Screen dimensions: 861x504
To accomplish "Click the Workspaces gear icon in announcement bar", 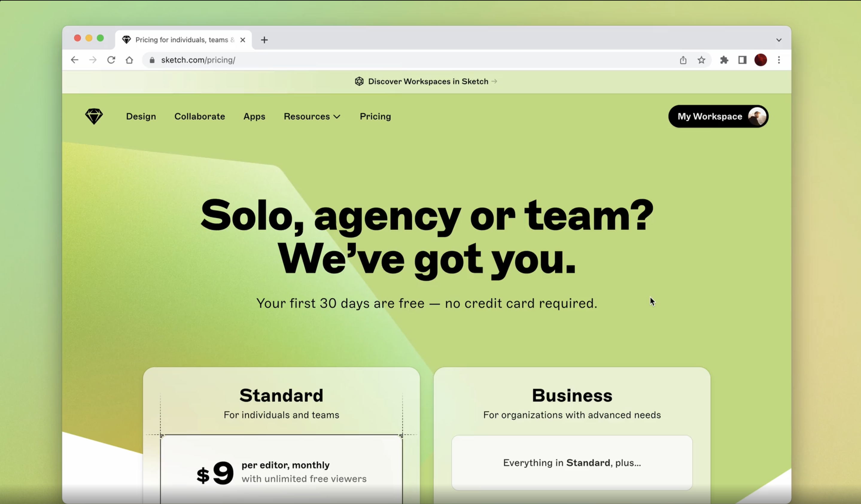I will point(359,81).
